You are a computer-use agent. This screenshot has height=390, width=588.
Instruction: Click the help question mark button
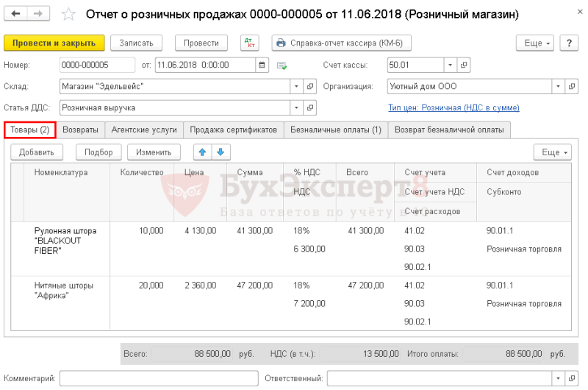[569, 43]
